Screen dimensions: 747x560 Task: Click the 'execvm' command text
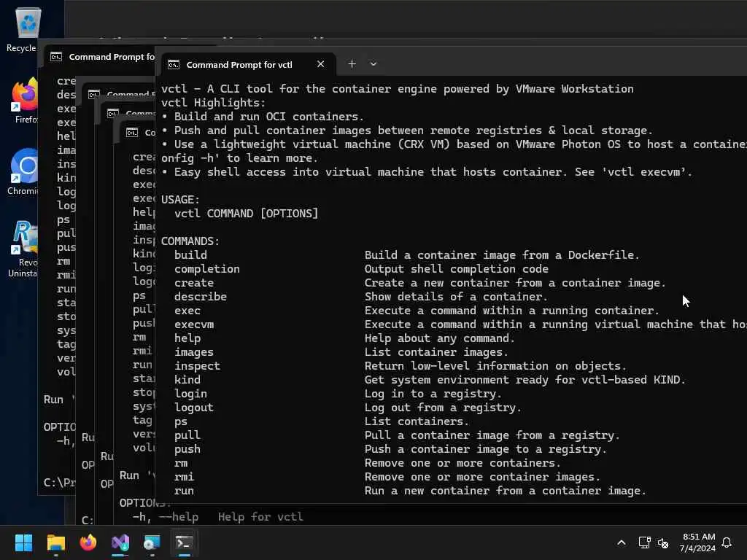(194, 324)
